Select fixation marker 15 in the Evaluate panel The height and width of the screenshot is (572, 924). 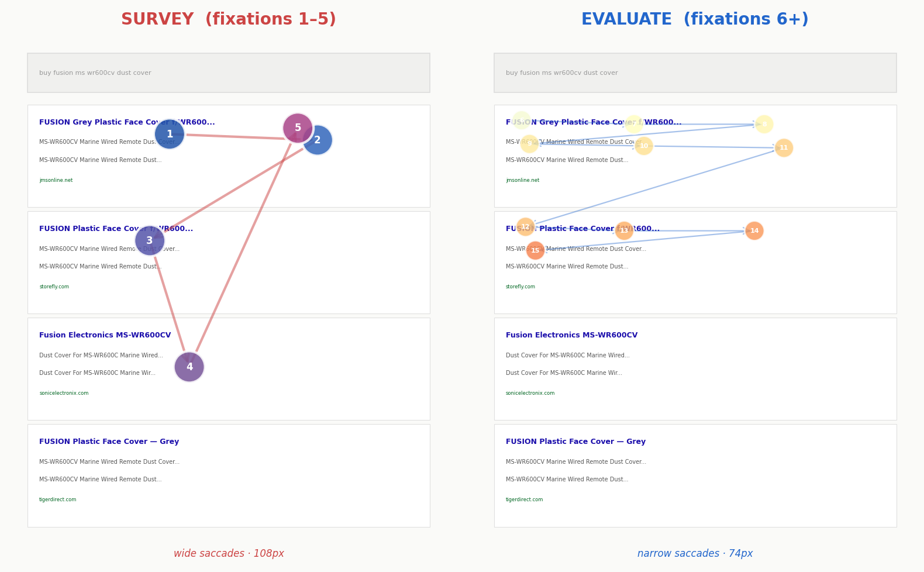535,251
